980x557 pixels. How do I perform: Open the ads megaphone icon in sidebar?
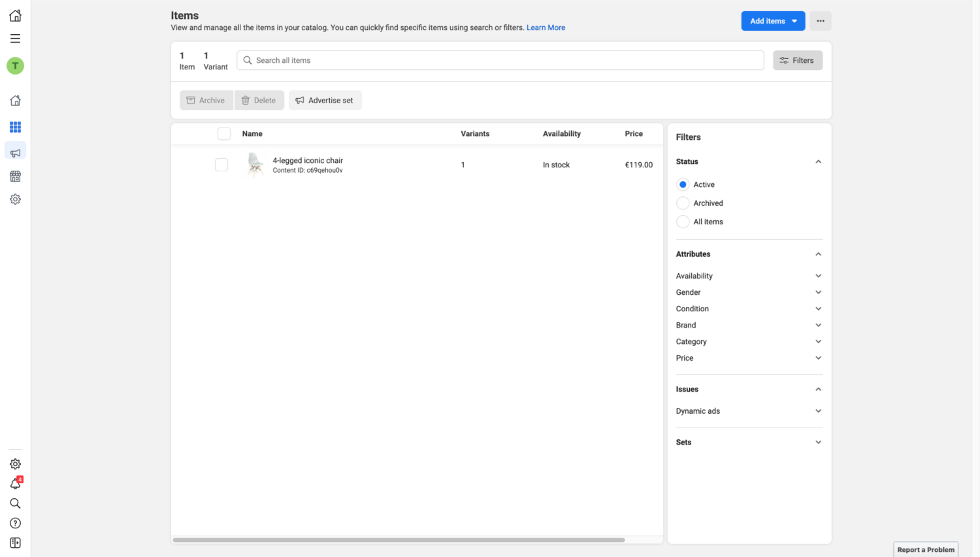[15, 152]
